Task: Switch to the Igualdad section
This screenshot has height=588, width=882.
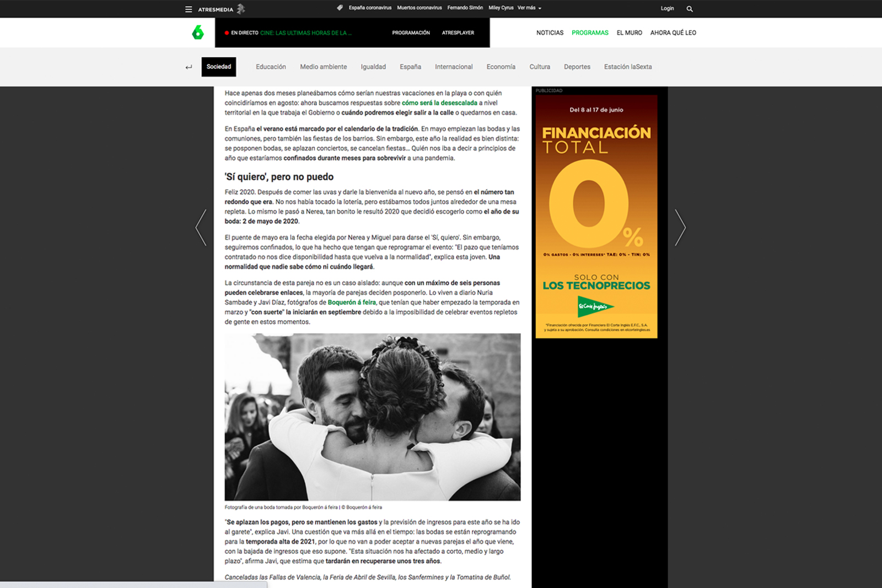Action: pos(373,67)
